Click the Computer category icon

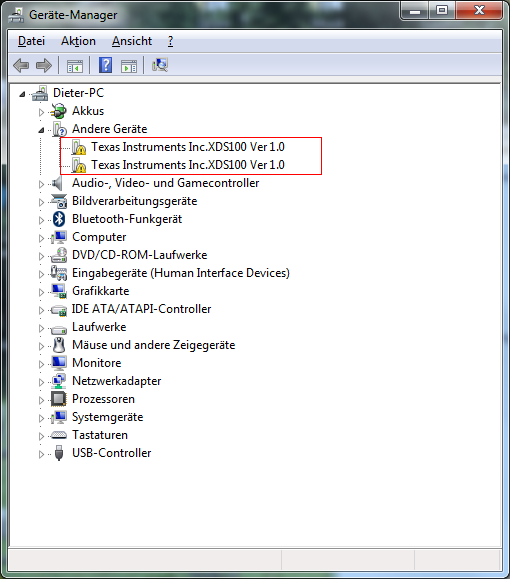tap(59, 237)
